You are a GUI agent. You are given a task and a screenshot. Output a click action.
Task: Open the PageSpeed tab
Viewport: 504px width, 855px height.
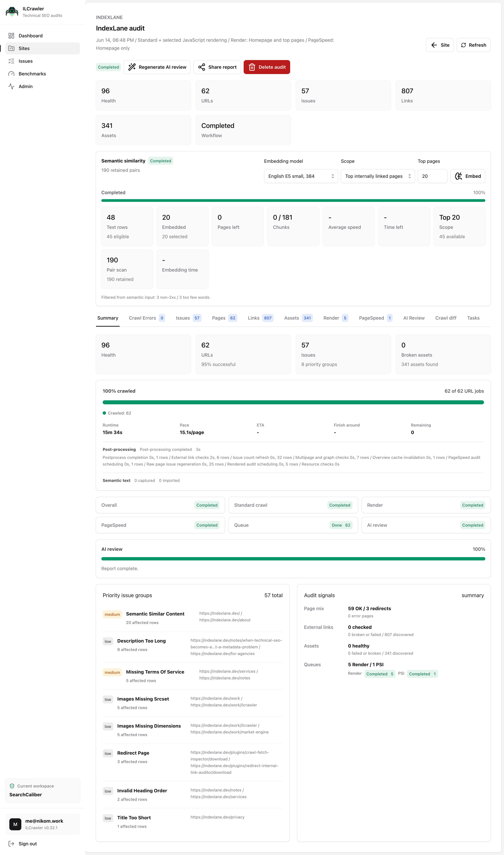376,318
